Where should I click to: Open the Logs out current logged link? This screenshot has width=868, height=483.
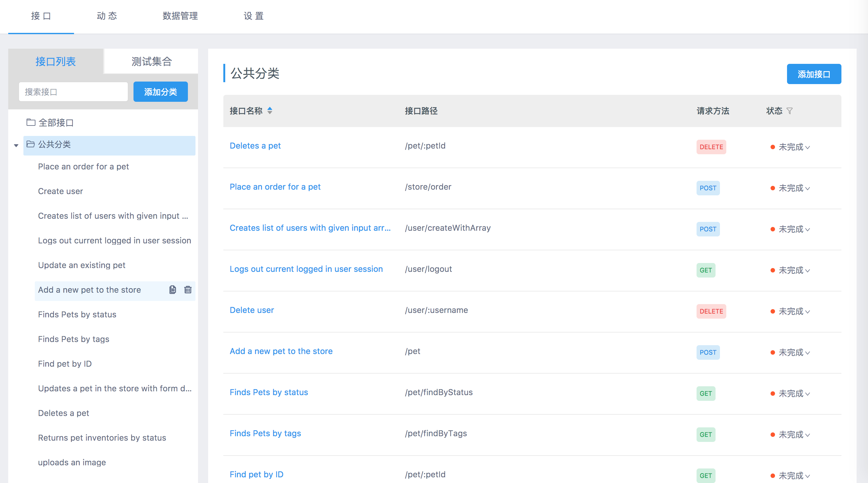click(306, 269)
